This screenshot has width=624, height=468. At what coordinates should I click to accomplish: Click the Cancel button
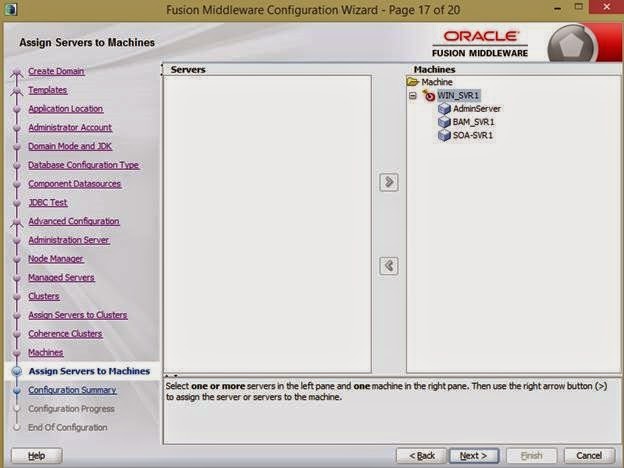[589, 456]
